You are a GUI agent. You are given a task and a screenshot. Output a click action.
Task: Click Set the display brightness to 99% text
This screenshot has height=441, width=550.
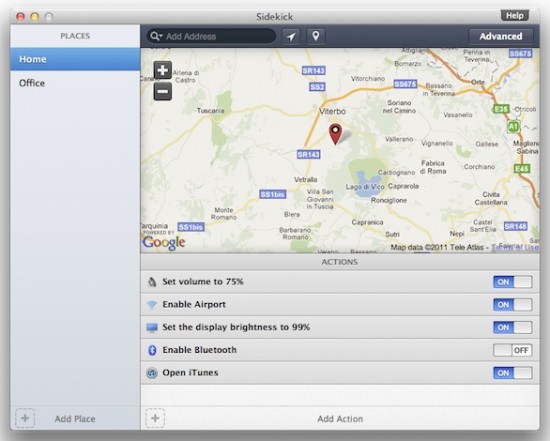[236, 327]
